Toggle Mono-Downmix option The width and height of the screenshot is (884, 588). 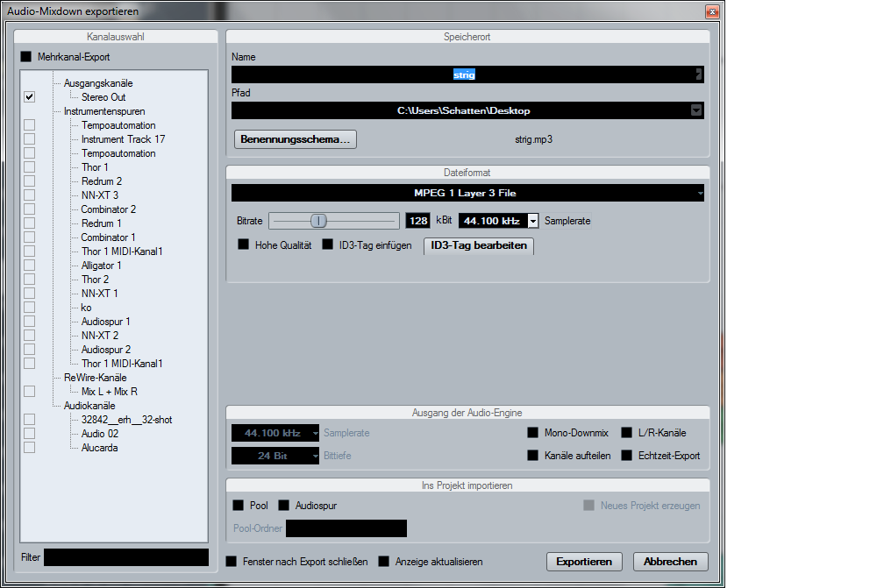[x=532, y=433]
